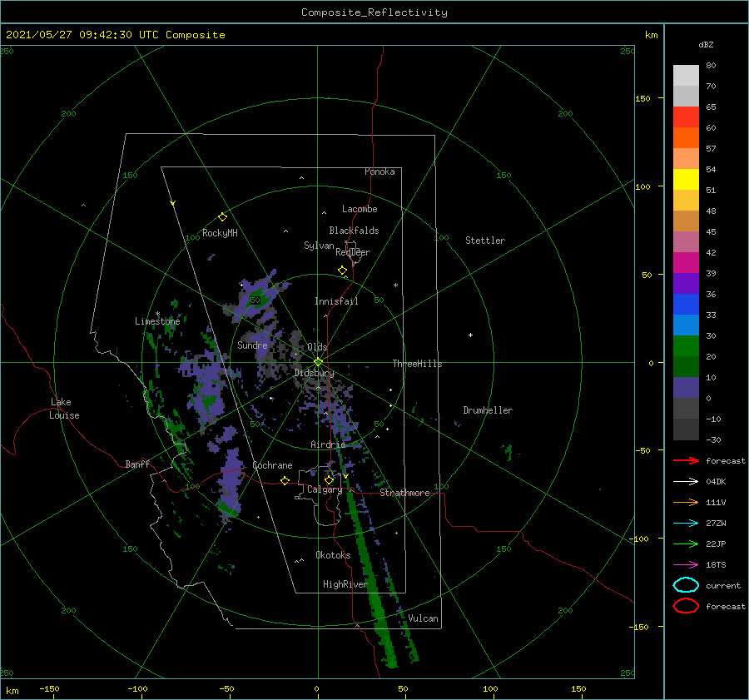Viewport: 749px width, 700px height.
Task: Click the 33 dBZ blue color swatch
Action: [x=686, y=305]
